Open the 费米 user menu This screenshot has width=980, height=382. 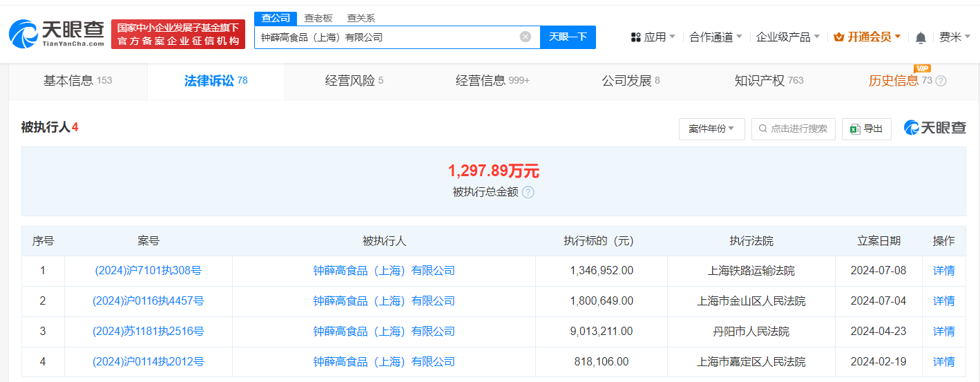coord(955,37)
